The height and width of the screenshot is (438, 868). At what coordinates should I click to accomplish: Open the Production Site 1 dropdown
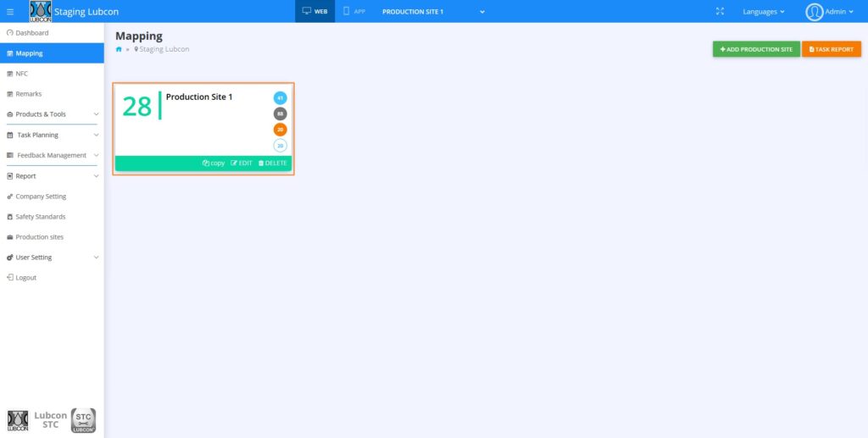pos(433,12)
